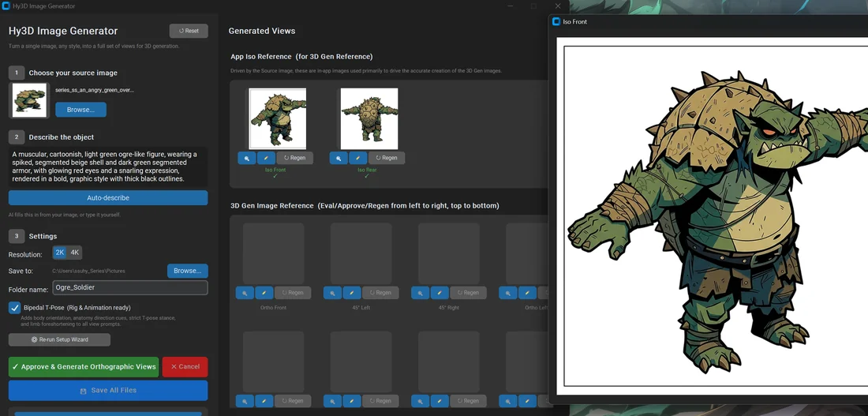Regen the 45° Left view
The height and width of the screenshot is (416, 868).
point(380,293)
